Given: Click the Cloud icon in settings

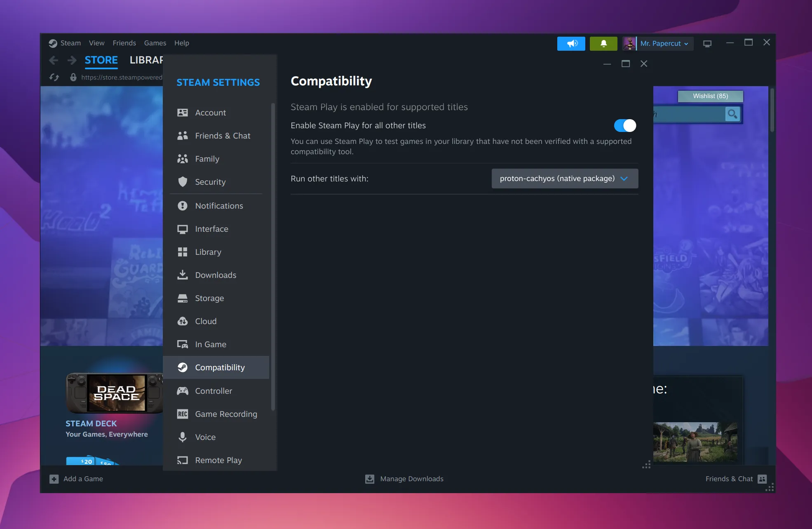Looking at the screenshot, I should pyautogui.click(x=183, y=321).
